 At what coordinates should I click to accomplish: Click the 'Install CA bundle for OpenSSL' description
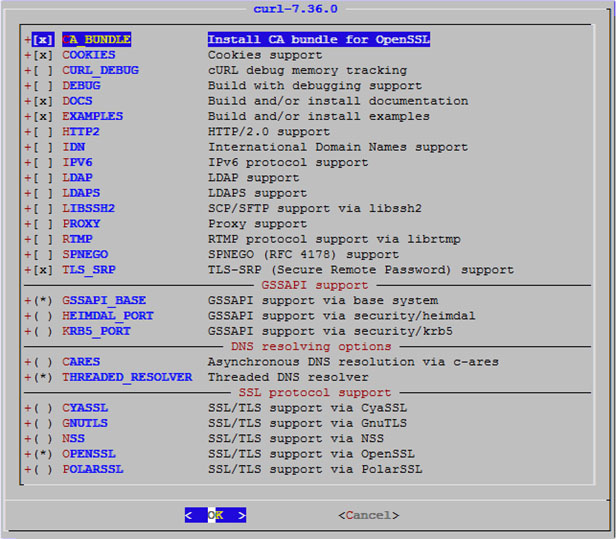click(319, 40)
